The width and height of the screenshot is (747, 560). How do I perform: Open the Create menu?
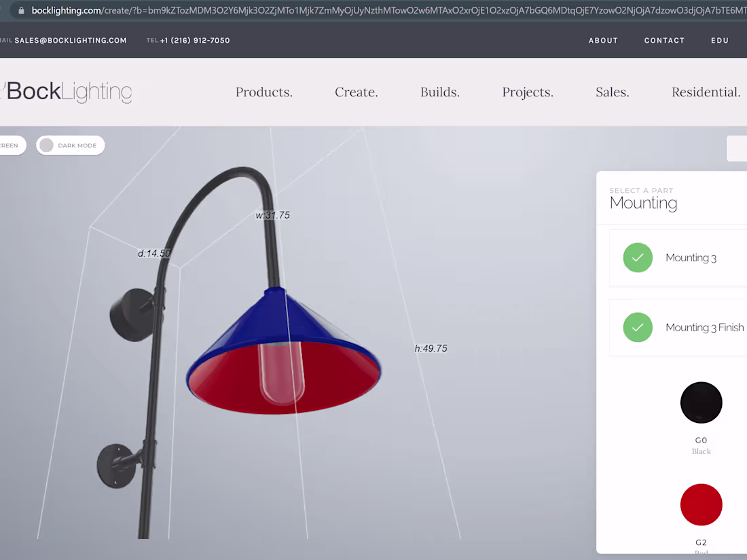pos(356,92)
